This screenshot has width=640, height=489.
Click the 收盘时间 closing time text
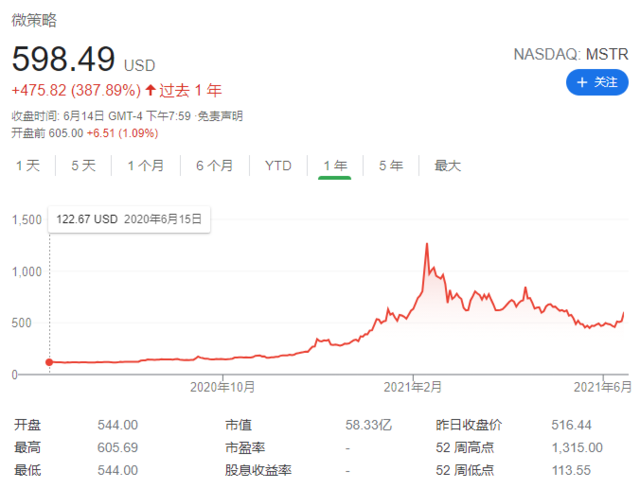pos(101,116)
